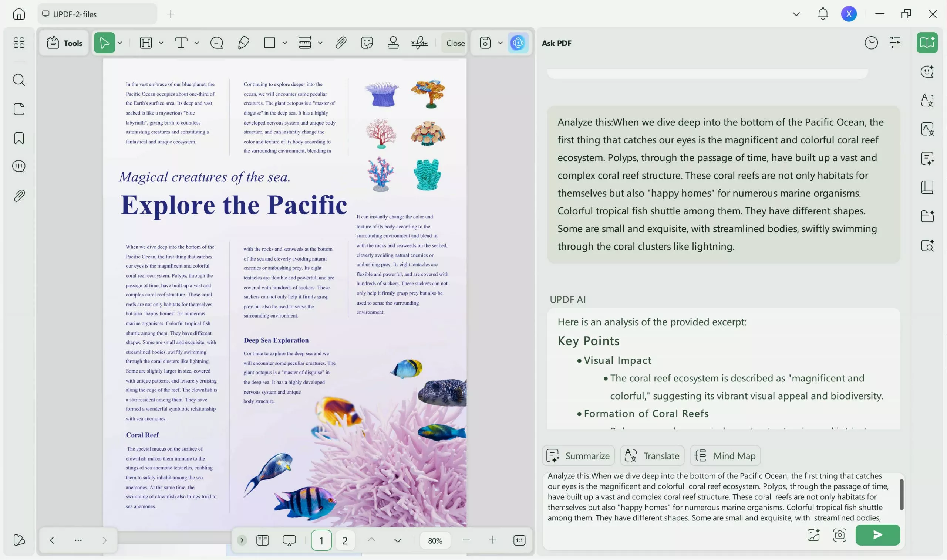Expand the snapshot save dropdown
This screenshot has width=947, height=560.
coord(500,43)
